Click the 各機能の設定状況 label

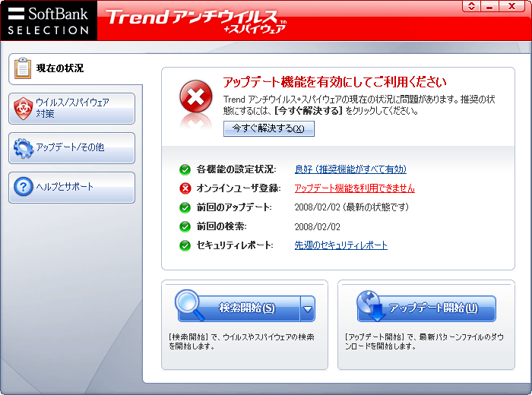pos(236,169)
